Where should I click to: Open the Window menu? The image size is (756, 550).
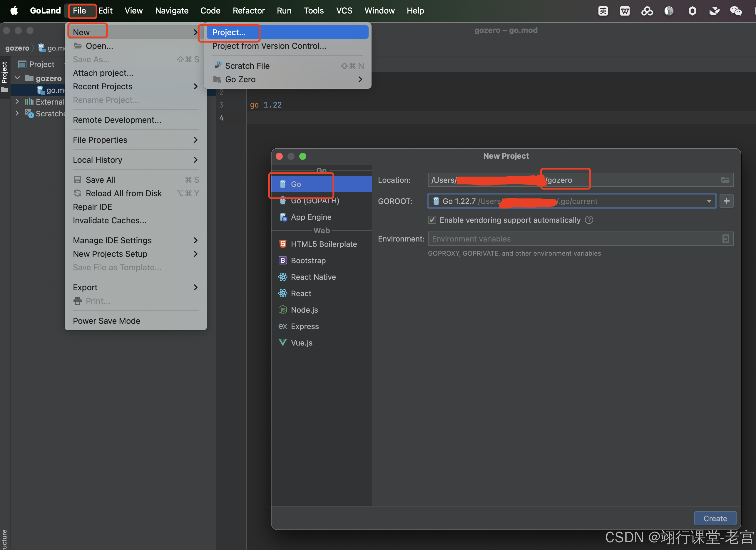tap(379, 11)
